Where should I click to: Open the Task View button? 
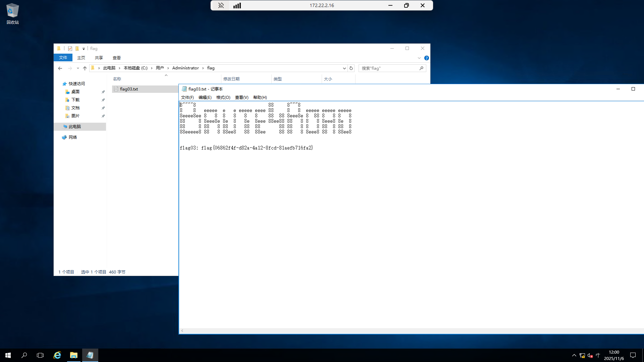coord(40,355)
